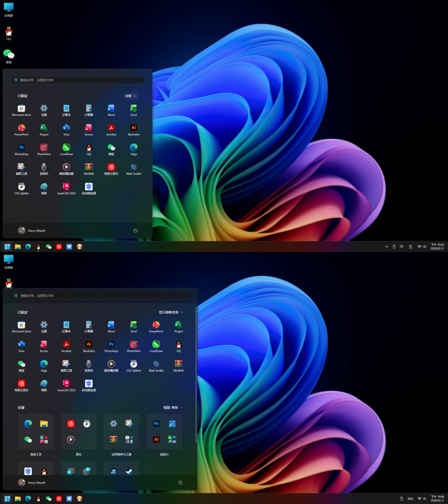Click the 五 Wubi input tray indicator
Screen dimensions: 448x504
410,247
